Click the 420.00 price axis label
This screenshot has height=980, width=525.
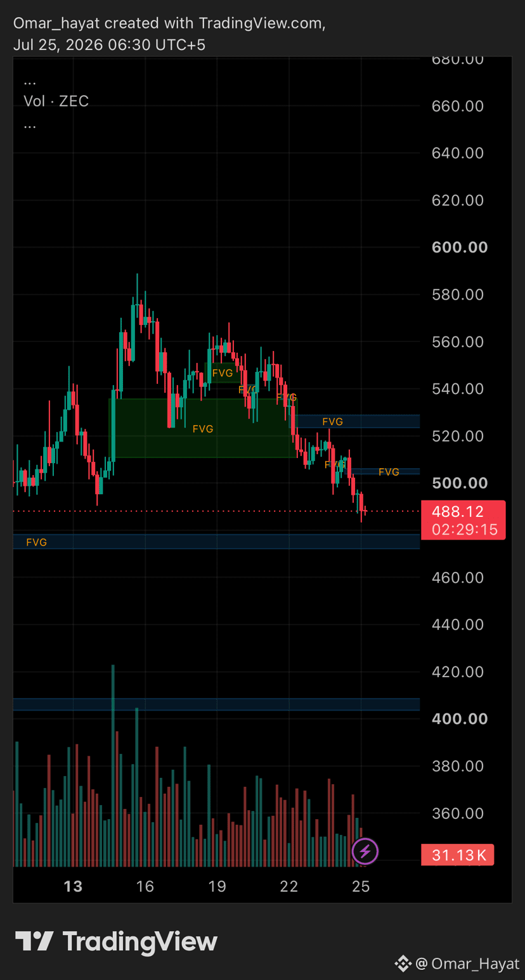point(458,671)
